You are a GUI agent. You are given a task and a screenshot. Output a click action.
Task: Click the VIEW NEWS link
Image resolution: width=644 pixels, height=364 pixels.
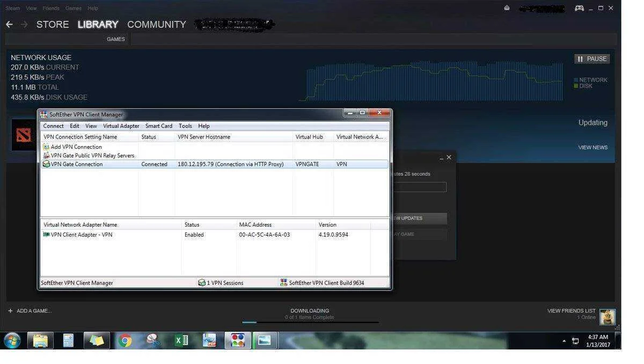coord(593,148)
